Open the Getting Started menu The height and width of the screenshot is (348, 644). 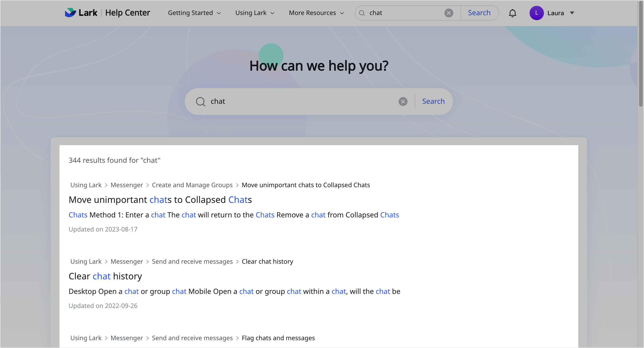[191, 13]
